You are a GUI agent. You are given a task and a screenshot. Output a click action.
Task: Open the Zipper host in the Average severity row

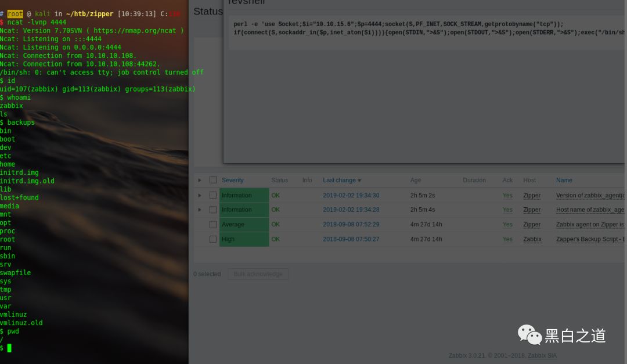click(532, 225)
